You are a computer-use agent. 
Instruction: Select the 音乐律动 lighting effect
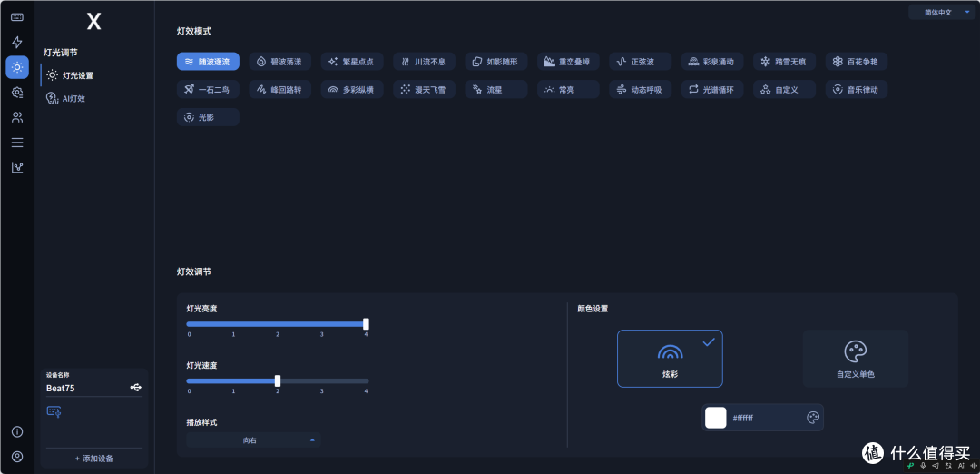857,89
